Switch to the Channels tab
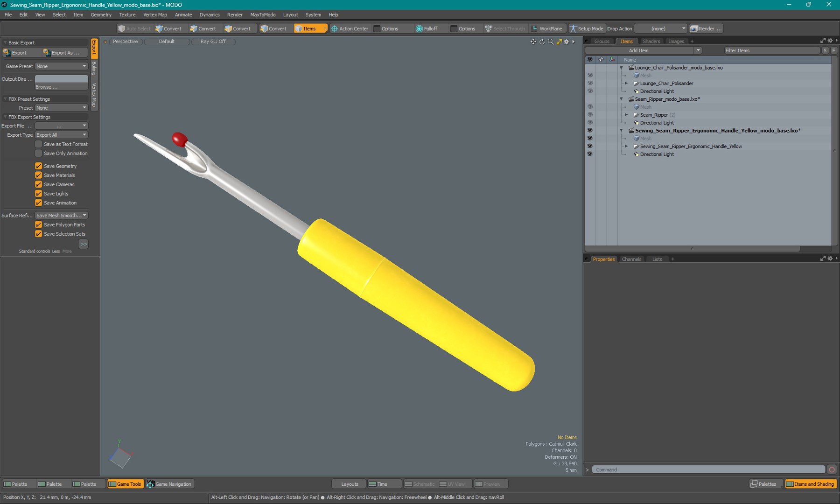840x504 pixels. coord(631,259)
